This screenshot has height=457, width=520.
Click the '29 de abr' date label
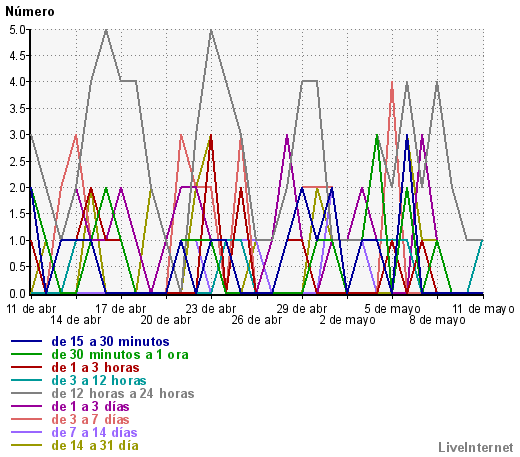pos(302,309)
